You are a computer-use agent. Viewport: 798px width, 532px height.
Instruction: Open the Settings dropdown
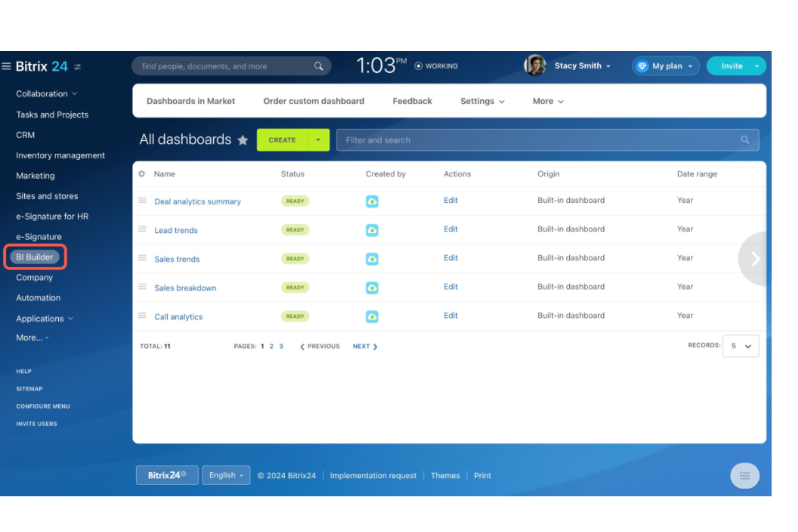482,101
